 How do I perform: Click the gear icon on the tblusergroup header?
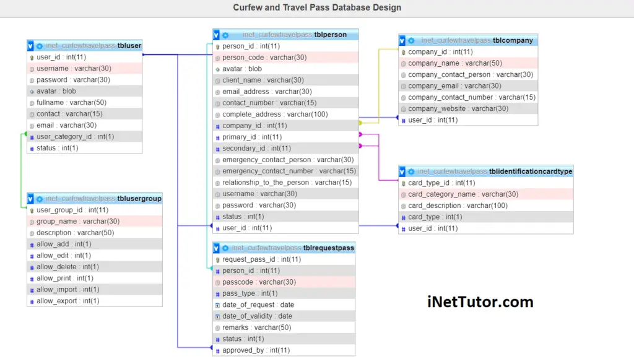tap(39, 199)
